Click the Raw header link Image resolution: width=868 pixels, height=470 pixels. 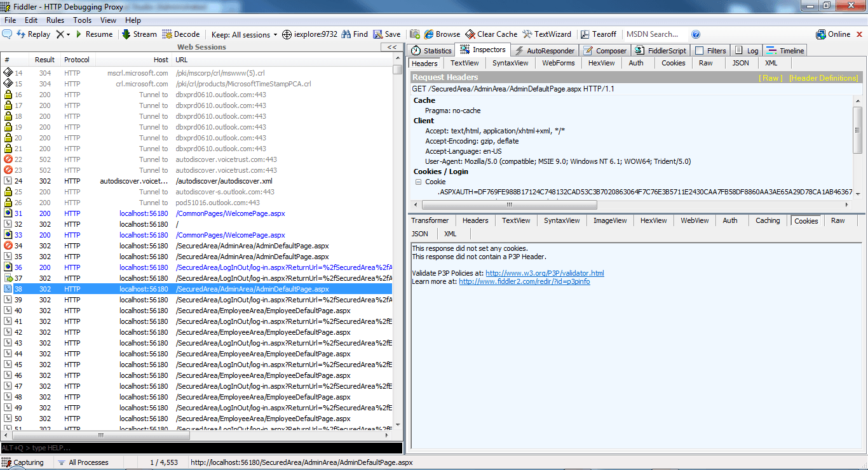771,77
